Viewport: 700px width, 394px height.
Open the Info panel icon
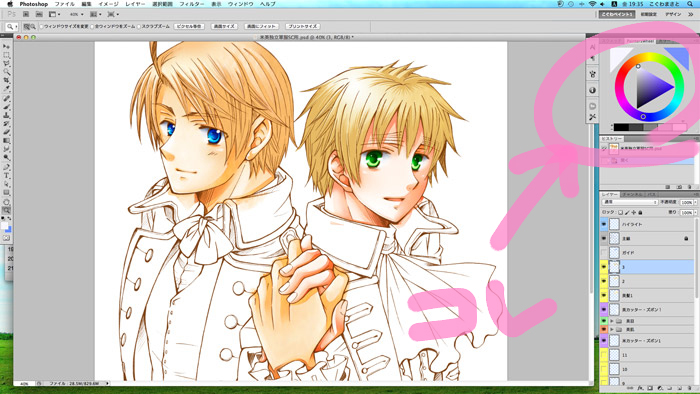592,90
